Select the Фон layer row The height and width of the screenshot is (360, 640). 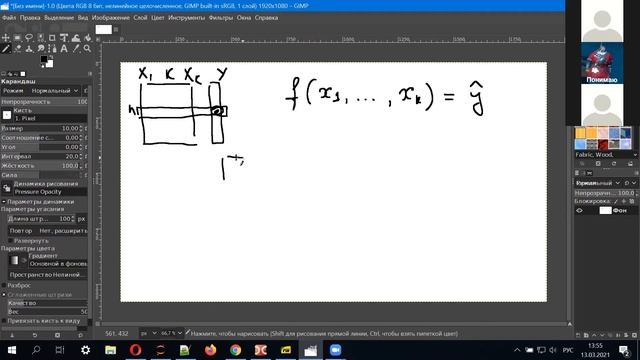pyautogui.click(x=606, y=211)
